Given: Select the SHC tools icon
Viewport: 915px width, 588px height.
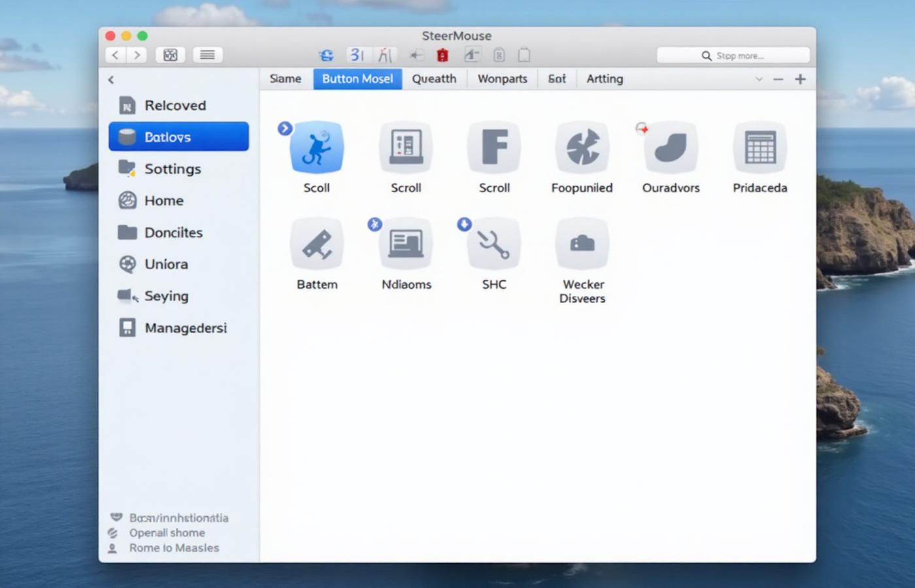Looking at the screenshot, I should coord(494,244).
